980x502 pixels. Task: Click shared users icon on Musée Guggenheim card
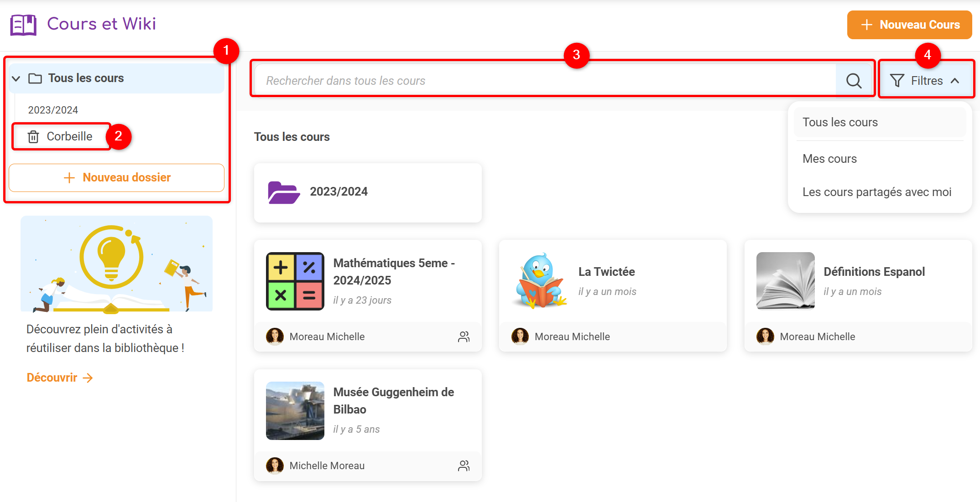coord(464,466)
